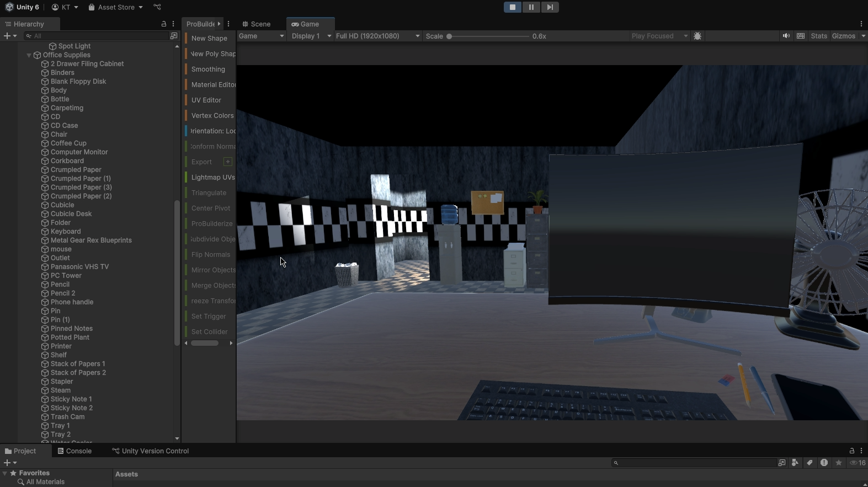Step forward one frame
868x487 pixels.
click(x=550, y=7)
